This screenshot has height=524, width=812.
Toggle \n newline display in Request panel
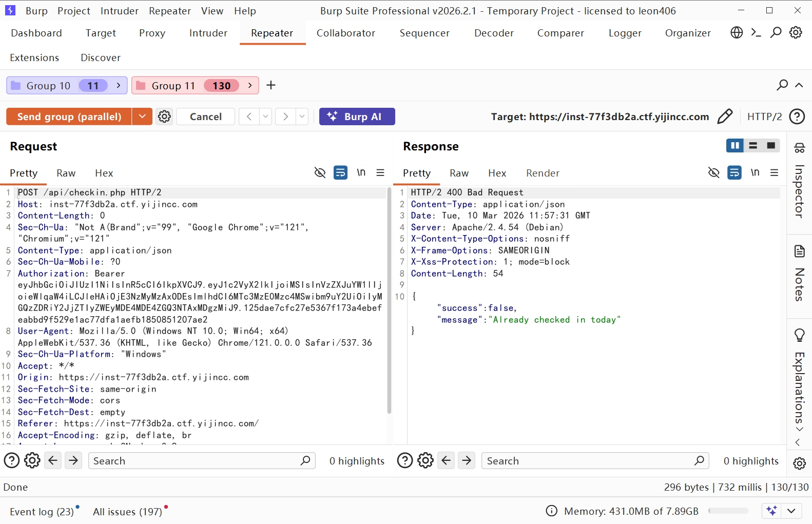click(361, 173)
